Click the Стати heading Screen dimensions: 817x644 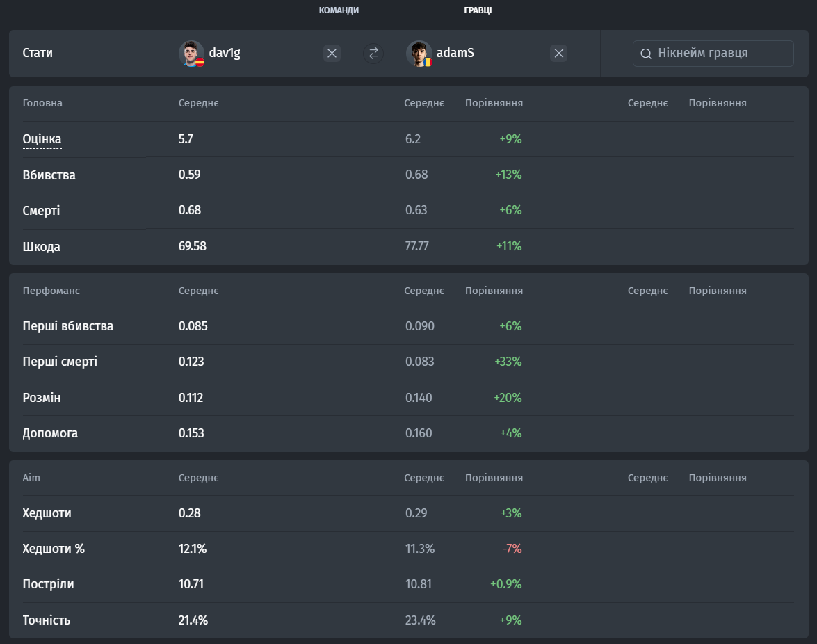tap(38, 53)
